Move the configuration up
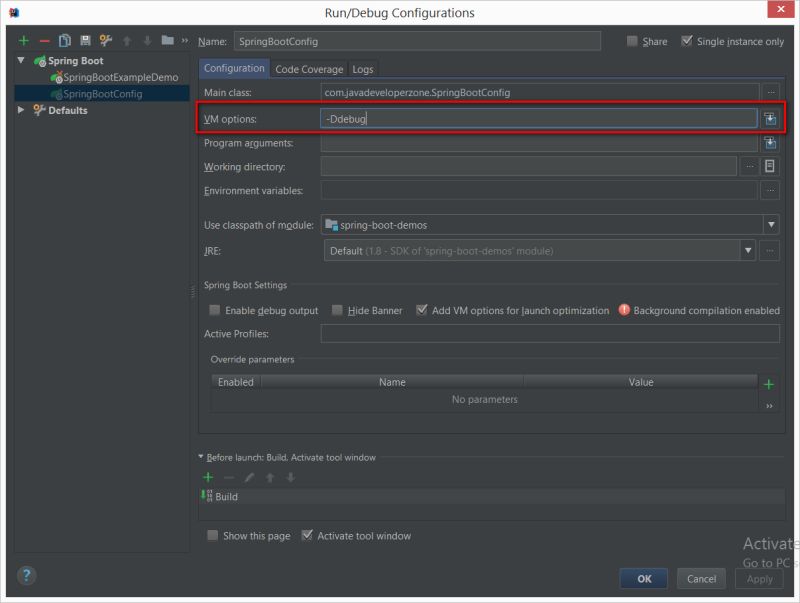The height and width of the screenshot is (603, 800). pyautogui.click(x=126, y=40)
